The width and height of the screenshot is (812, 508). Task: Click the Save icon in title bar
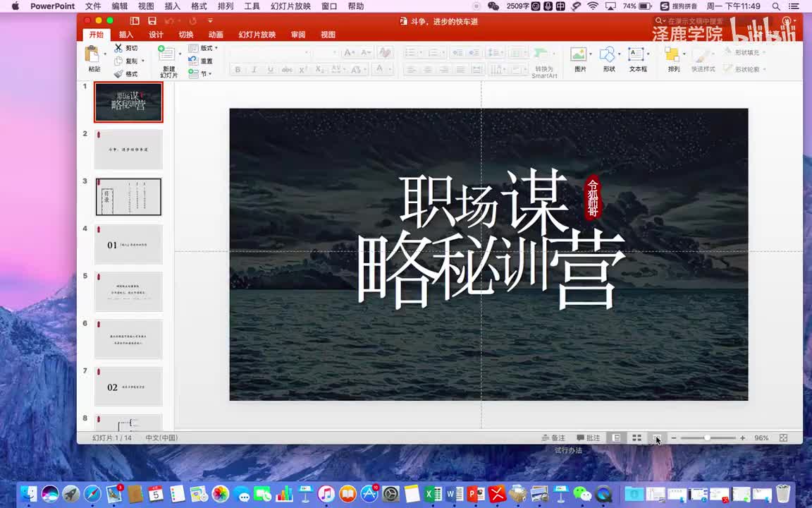[152, 21]
